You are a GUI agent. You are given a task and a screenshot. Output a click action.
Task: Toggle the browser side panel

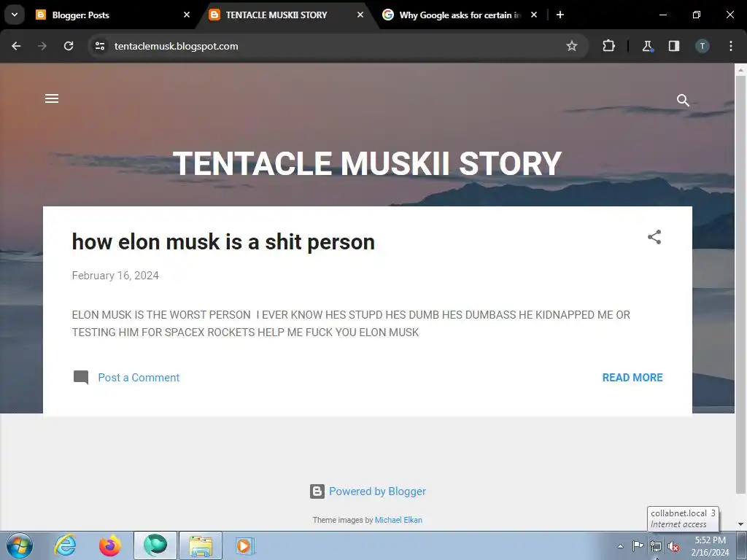[x=673, y=46]
